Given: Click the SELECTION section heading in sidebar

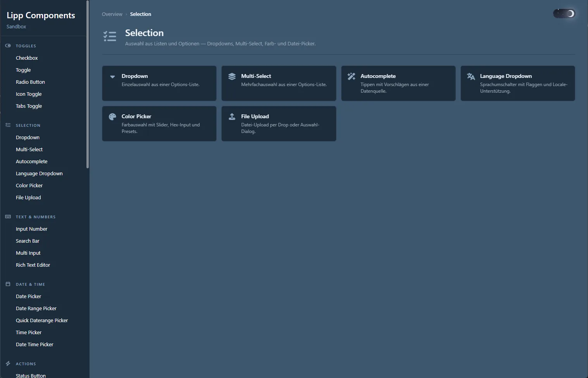Looking at the screenshot, I should click(x=28, y=126).
